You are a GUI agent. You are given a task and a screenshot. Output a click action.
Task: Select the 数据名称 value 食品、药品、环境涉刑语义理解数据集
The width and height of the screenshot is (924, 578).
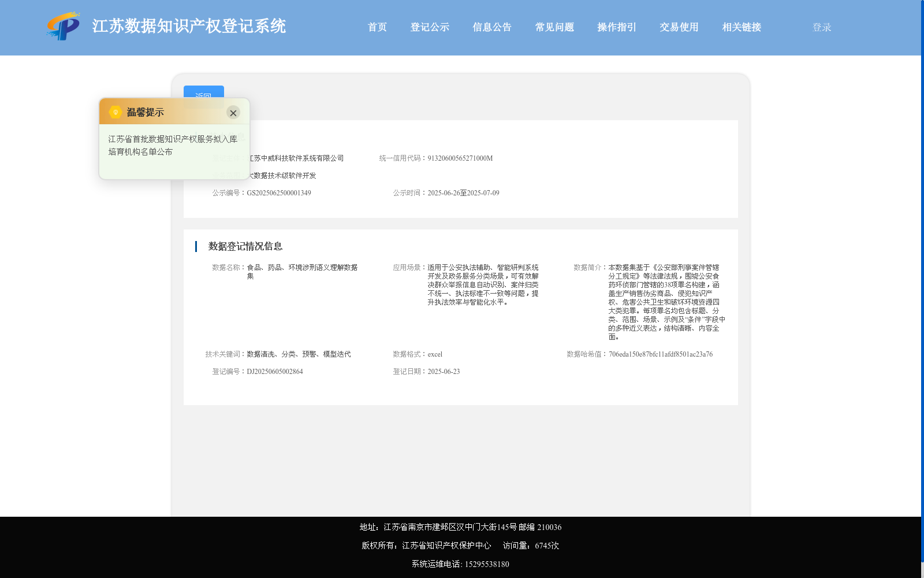pos(302,272)
